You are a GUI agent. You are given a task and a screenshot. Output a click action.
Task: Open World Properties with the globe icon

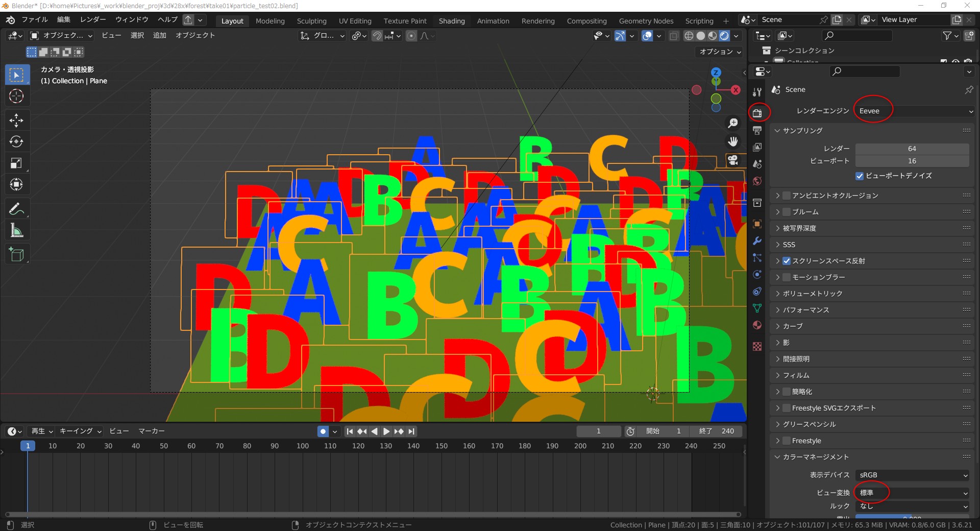click(757, 181)
